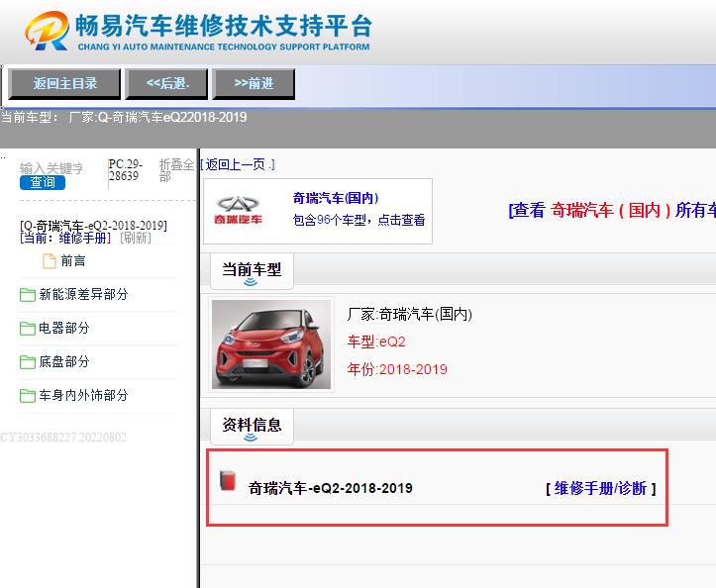Click 返回上一页 link
Image resolution: width=716 pixels, height=588 pixels.
pos(238,164)
